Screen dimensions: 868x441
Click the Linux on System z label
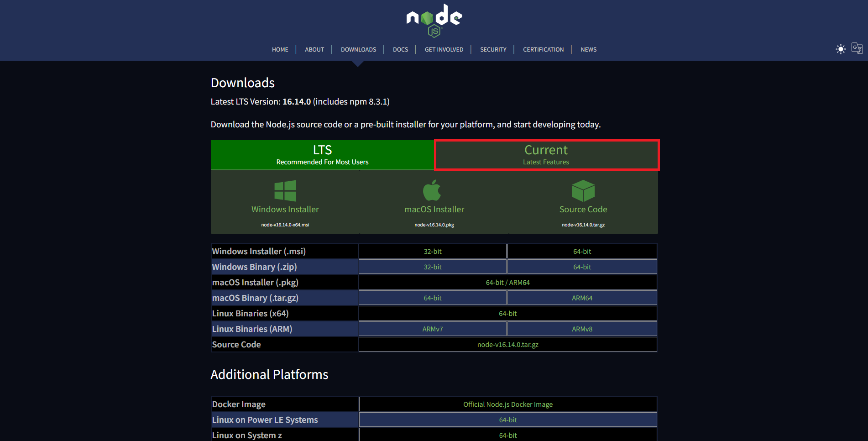[x=247, y=435]
